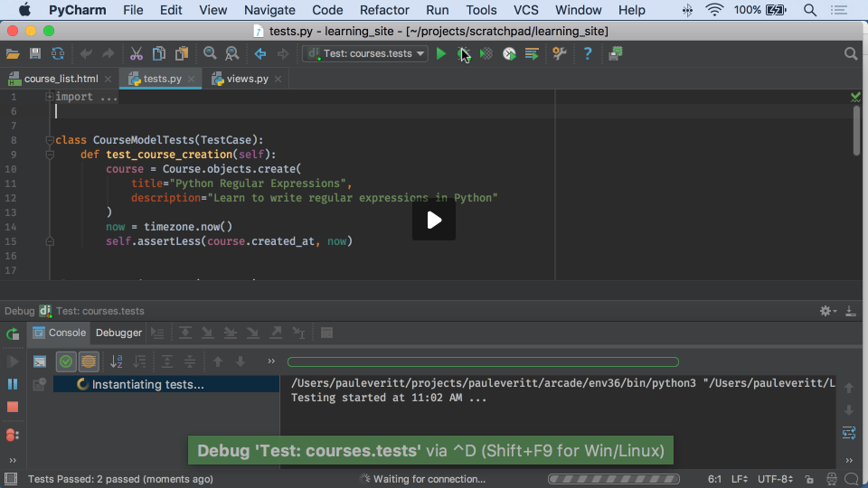Viewport: 868px width, 488px height.
Task: Open Search Everywhere magnifier at toolbar right
Action: point(851,53)
